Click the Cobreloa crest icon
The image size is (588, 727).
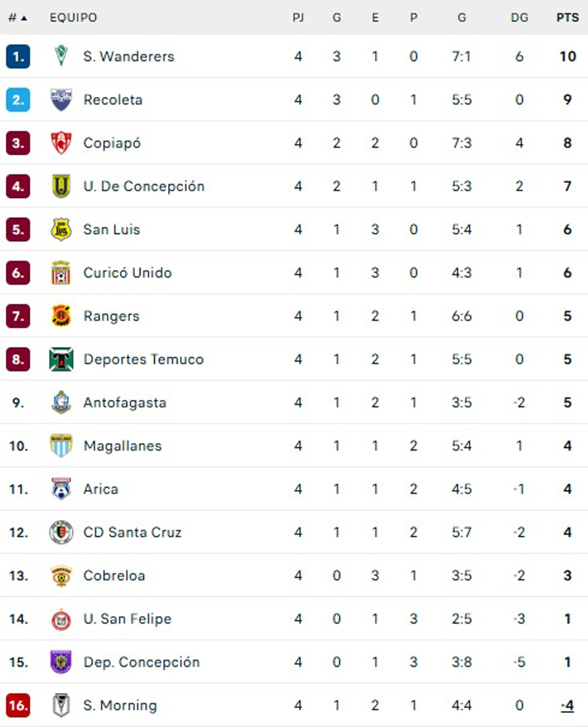coord(61,575)
